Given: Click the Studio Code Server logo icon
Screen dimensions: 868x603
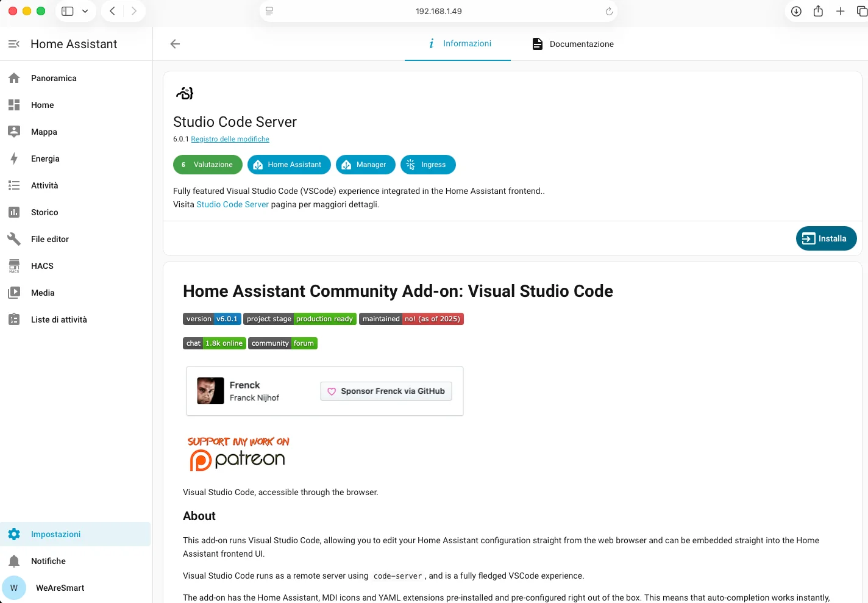Looking at the screenshot, I should click(185, 93).
